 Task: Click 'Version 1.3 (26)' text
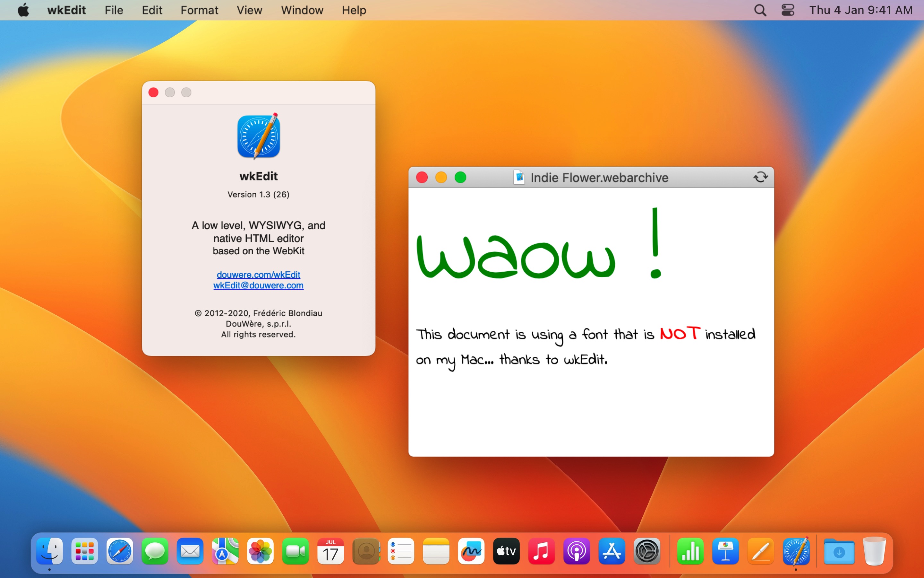point(259,194)
